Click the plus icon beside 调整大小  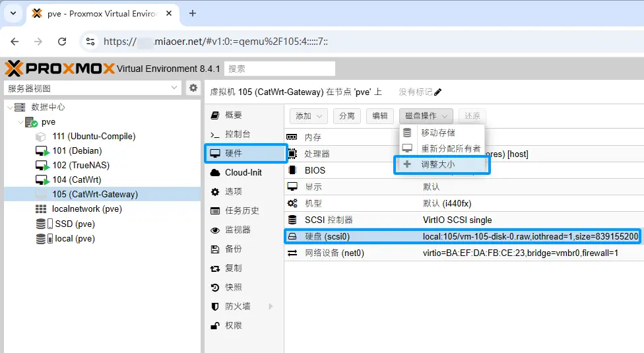(407, 164)
